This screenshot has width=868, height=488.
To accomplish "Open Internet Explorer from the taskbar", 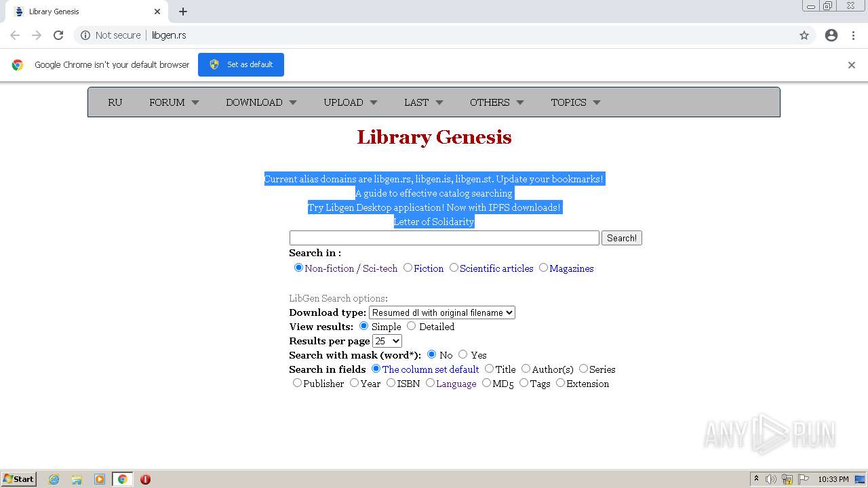I will point(54,479).
